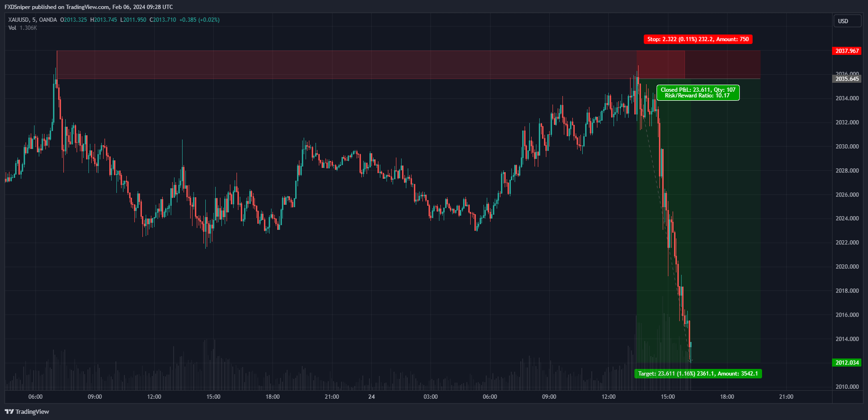Select the gray 2035.645 entry price label
The height and width of the screenshot is (420, 868).
(x=847, y=79)
